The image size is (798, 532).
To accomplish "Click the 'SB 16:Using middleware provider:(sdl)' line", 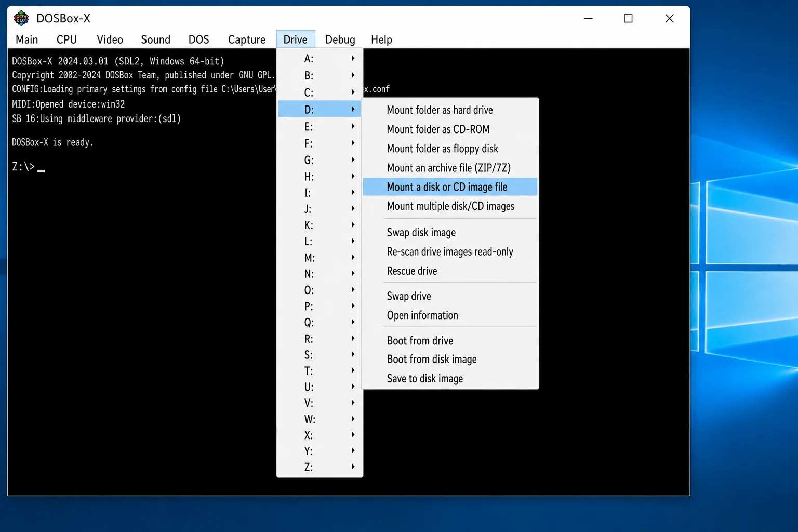I will point(96,118).
